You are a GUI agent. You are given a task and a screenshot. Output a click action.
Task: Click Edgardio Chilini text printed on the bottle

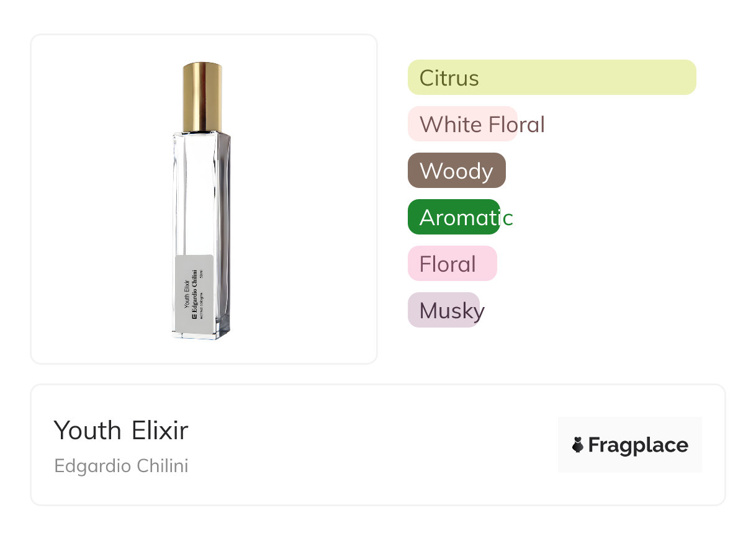tap(194, 290)
